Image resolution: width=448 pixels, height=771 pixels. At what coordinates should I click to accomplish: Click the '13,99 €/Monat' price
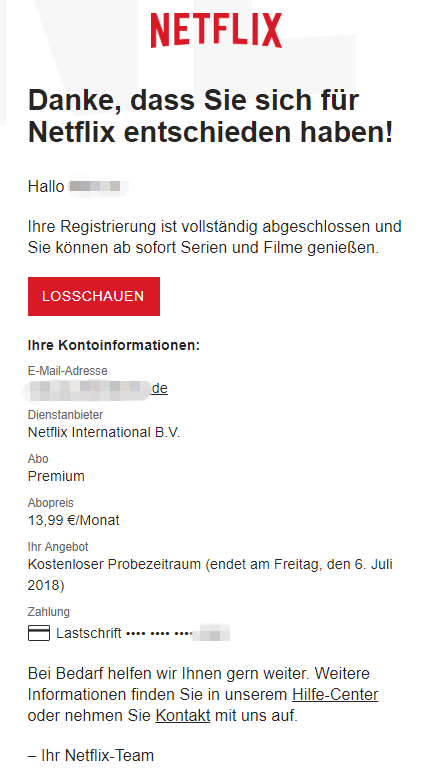pyautogui.click(x=74, y=520)
